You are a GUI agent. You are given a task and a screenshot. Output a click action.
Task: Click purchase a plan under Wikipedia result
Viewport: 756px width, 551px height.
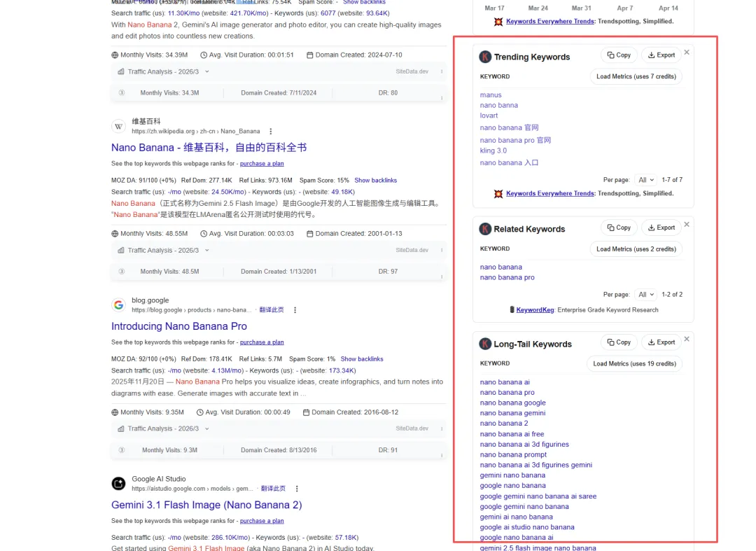[262, 163]
